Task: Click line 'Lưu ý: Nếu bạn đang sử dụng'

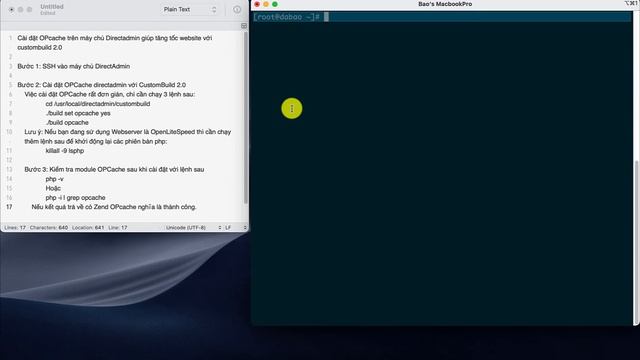Action: (128, 136)
